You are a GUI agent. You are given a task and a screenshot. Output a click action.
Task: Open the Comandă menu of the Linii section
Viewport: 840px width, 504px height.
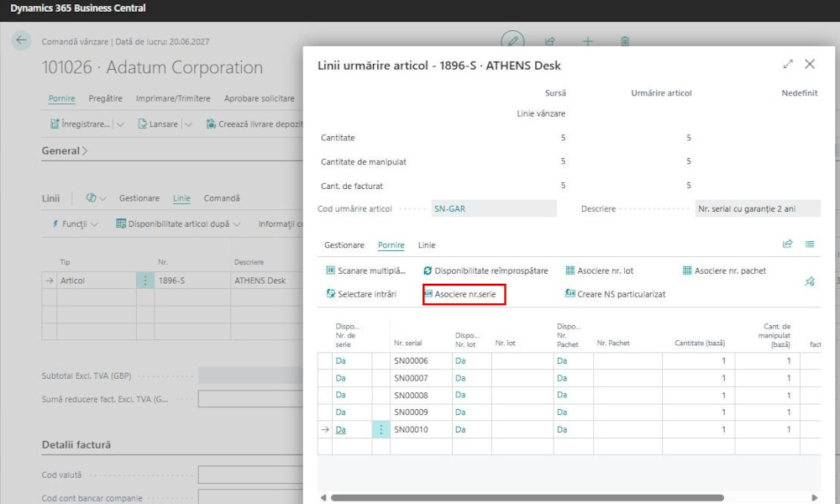point(222,198)
